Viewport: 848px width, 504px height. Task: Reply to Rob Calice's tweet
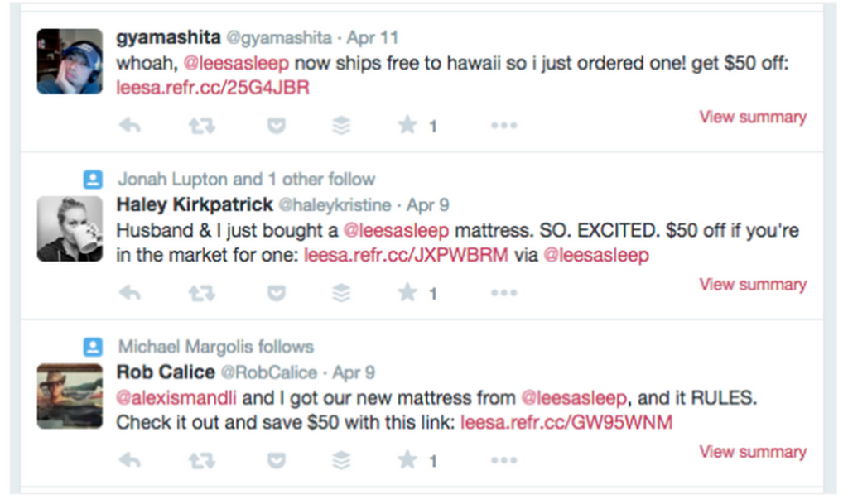click(x=129, y=460)
